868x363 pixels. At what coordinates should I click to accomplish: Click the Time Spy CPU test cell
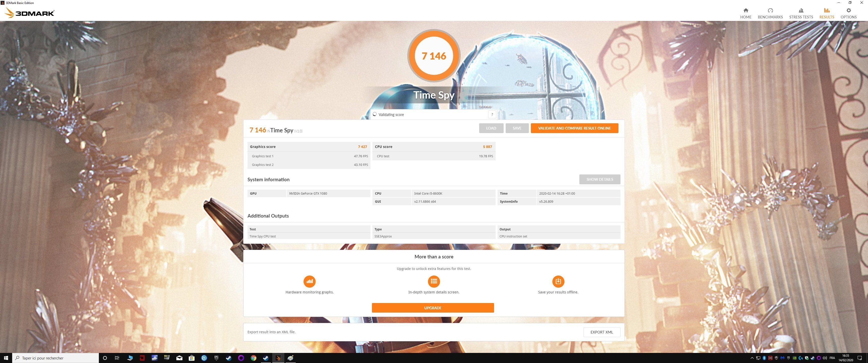(309, 236)
